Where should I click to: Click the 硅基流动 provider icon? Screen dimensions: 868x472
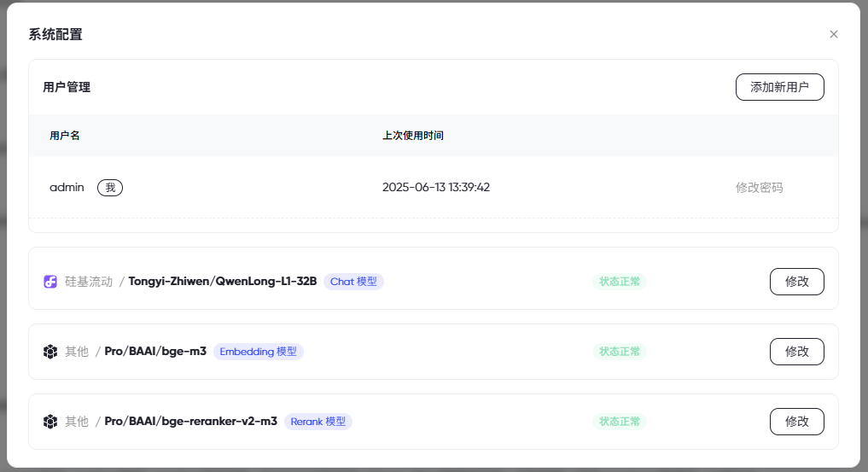(x=50, y=282)
